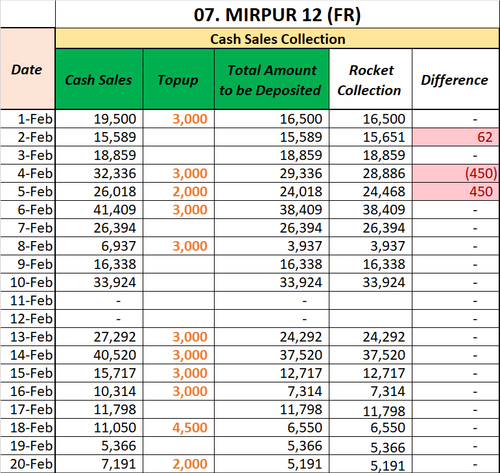The height and width of the screenshot is (473, 500).
Task: Select the 3,000 topup for 1-Feb
Action: coord(179,119)
